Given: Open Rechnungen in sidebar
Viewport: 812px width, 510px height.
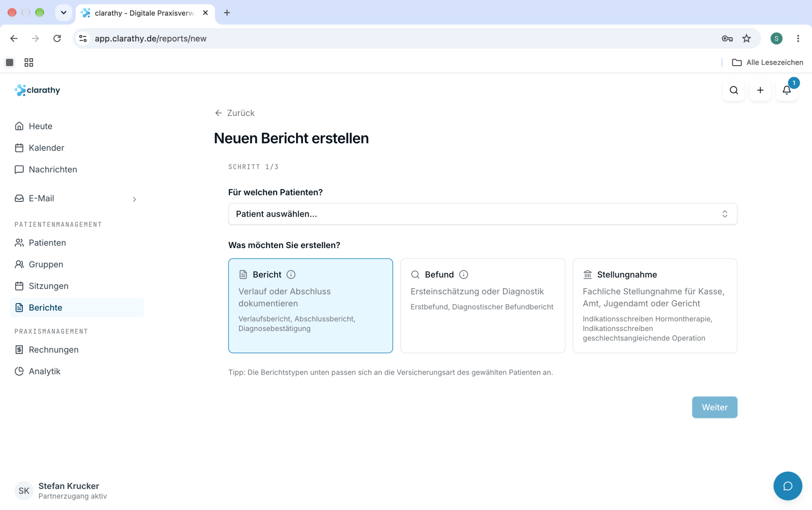Looking at the screenshot, I should (x=76, y=350).
